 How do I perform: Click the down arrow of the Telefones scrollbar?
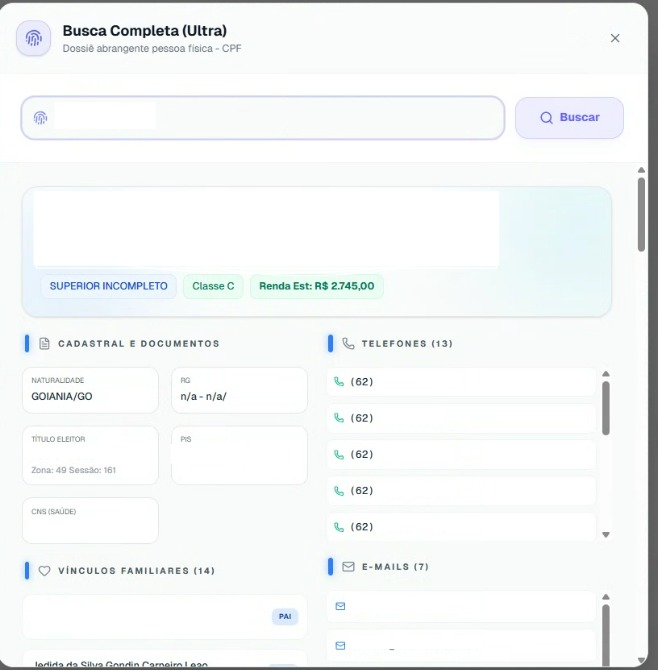coord(606,535)
